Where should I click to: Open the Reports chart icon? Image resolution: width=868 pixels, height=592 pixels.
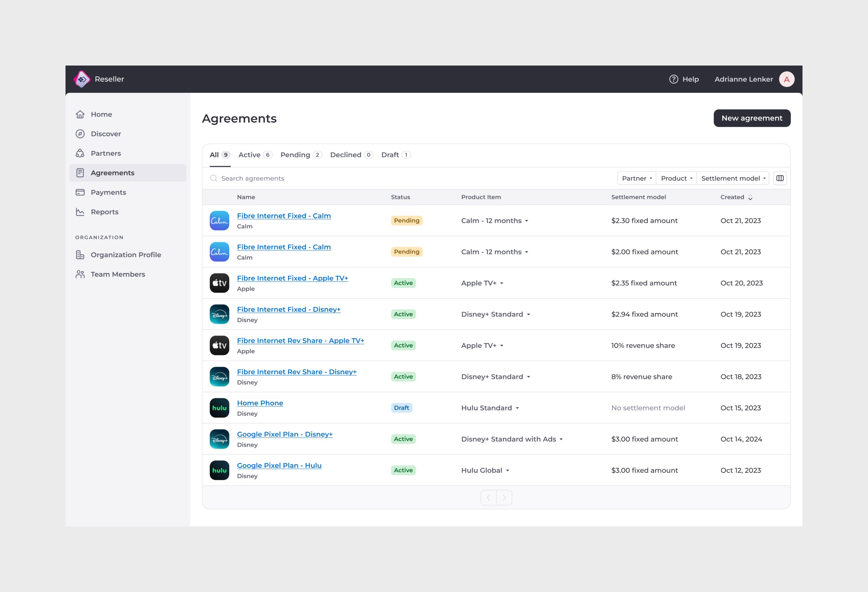(x=80, y=212)
